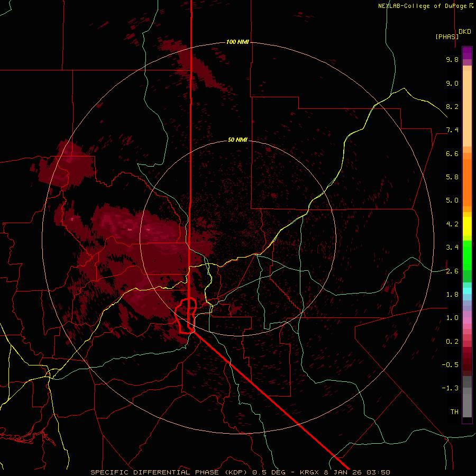The height and width of the screenshot is (476, 476).
Task: Select the 2.6 scale value
Action: click(x=452, y=271)
